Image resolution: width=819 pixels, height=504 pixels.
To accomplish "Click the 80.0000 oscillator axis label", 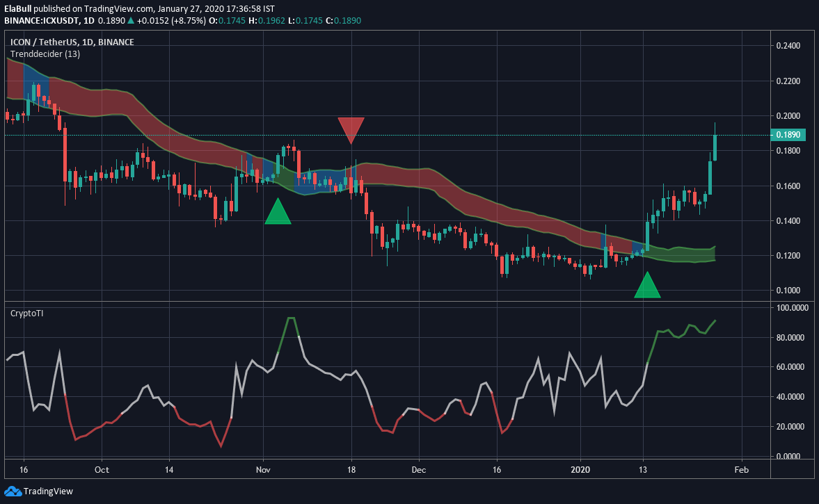I will [x=790, y=338].
